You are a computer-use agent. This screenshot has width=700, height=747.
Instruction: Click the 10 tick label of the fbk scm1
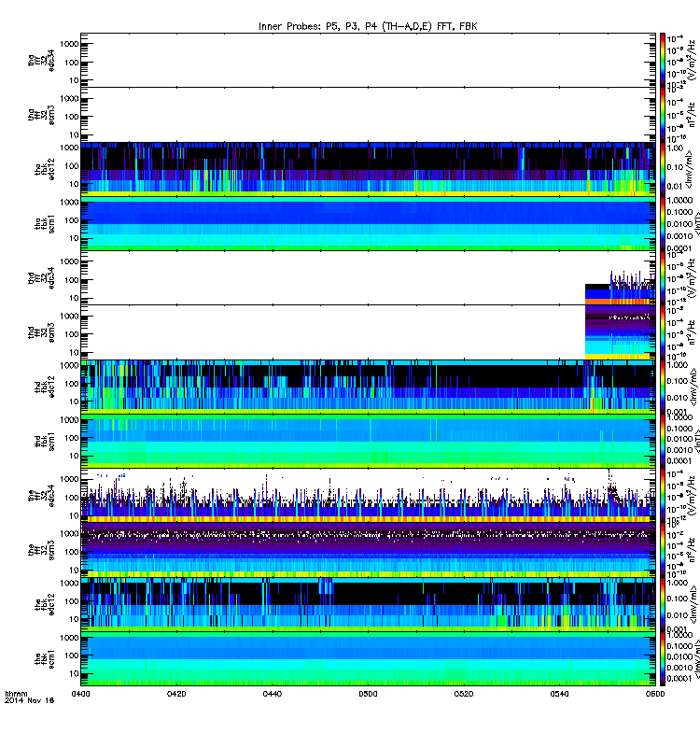click(x=74, y=673)
